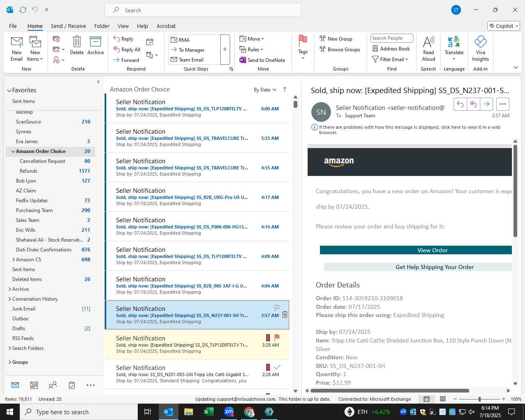Image resolution: width=525 pixels, height=420 pixels.
Task: Click Reply All in ribbon
Action: (x=127, y=50)
